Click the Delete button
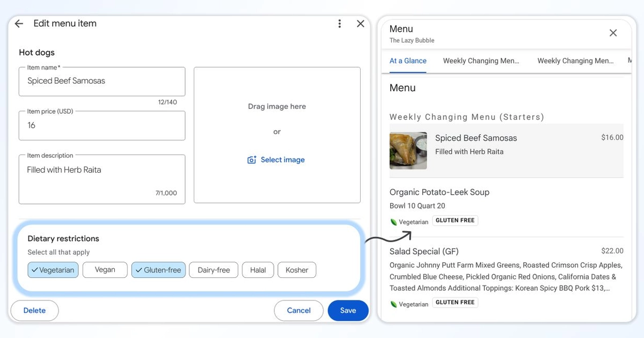644x338 pixels. [x=34, y=310]
